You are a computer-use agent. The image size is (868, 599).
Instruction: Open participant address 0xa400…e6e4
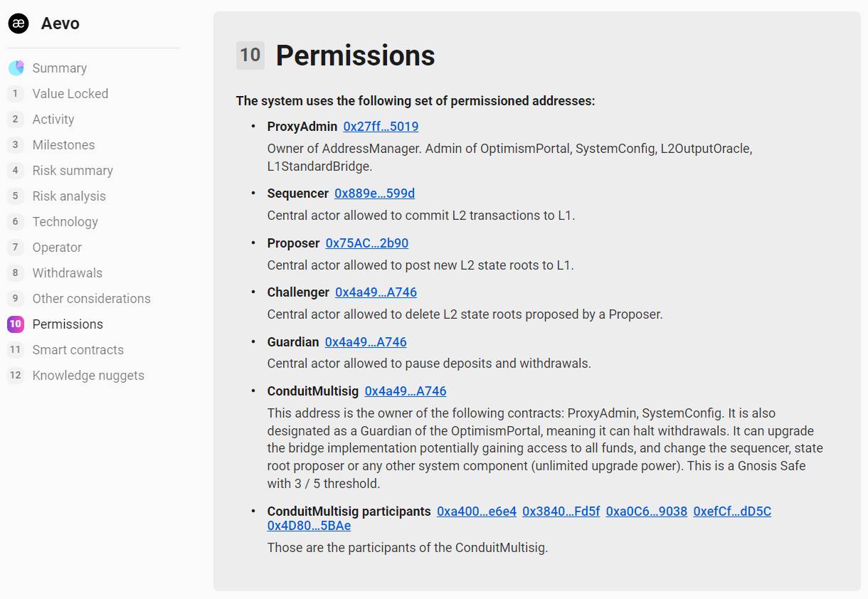(x=477, y=511)
